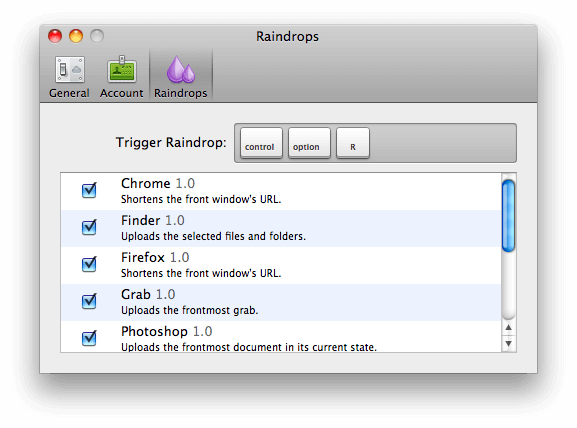
Task: Switch to the Raindrops tab label
Action: 181,93
